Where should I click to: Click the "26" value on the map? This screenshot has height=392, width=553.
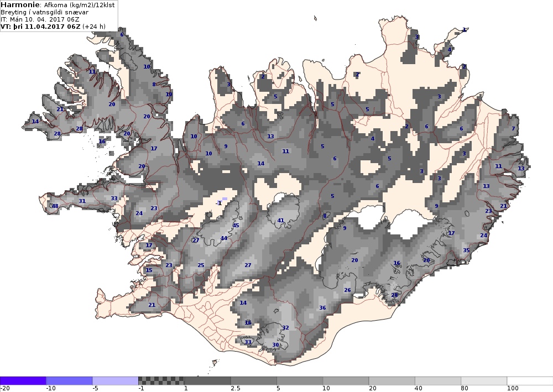[x=347, y=290]
